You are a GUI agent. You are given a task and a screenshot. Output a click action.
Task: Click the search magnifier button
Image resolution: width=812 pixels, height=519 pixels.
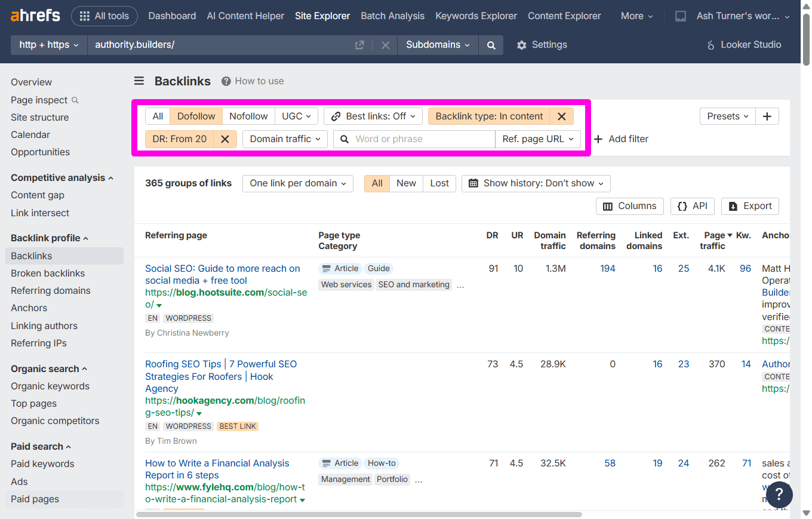[491, 45]
